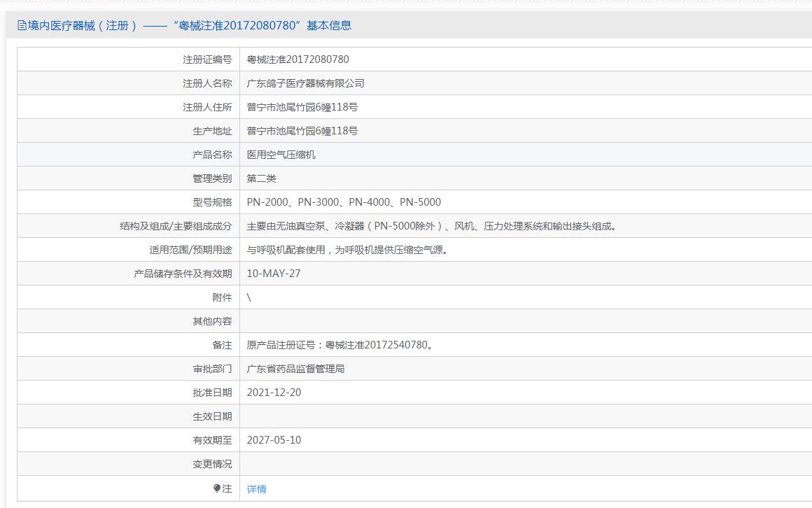Click the intended use text about 呼吸机
812x508 pixels.
coord(347,250)
